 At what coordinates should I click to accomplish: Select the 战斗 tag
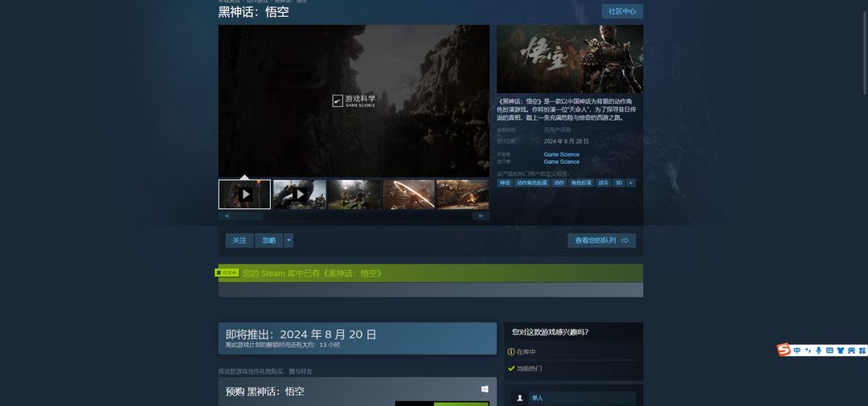[x=604, y=182]
